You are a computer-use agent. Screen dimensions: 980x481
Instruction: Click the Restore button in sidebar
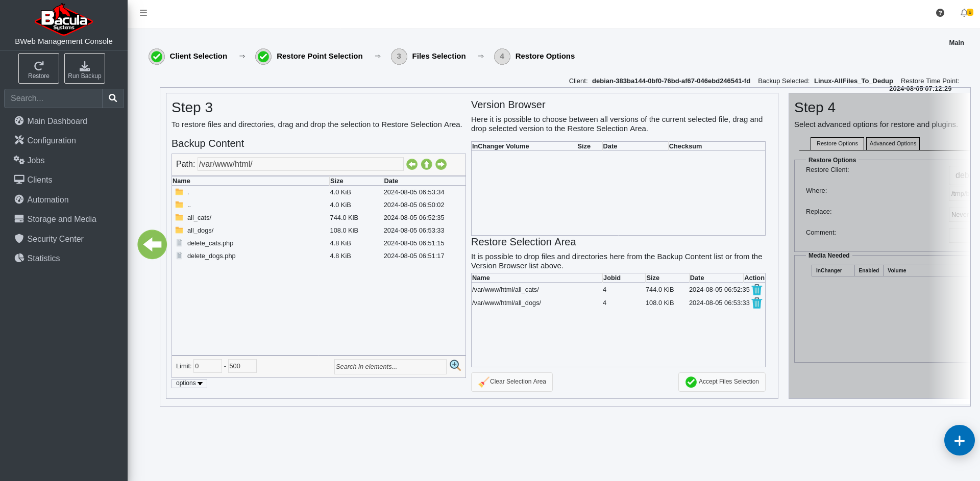coord(39,68)
